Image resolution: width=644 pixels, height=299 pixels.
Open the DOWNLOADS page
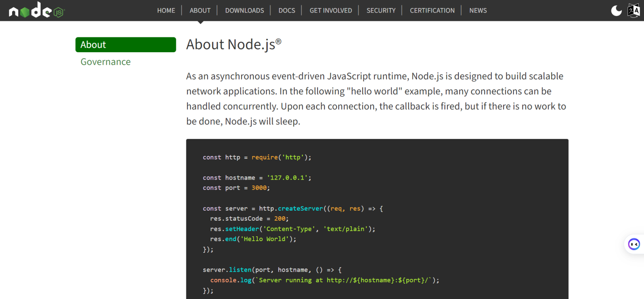click(244, 10)
